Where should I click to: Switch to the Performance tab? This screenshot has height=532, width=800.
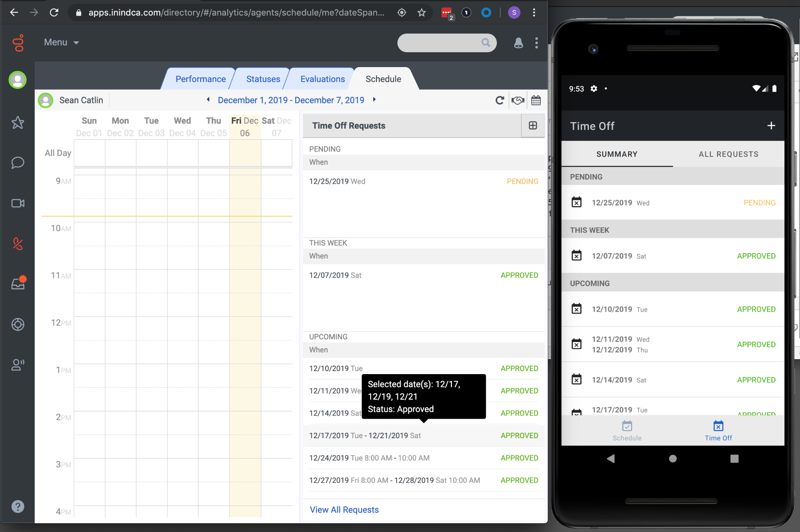[x=201, y=79]
